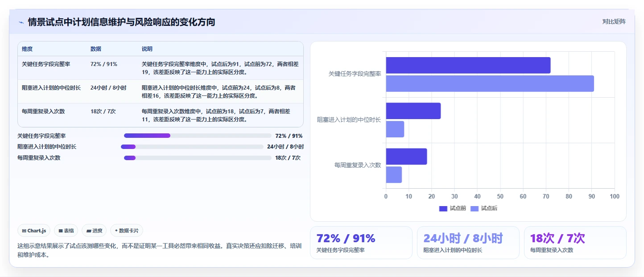Click the description starting 关键任务字段完整率维度中
The width and height of the screenshot is (644, 277).
coord(220,68)
